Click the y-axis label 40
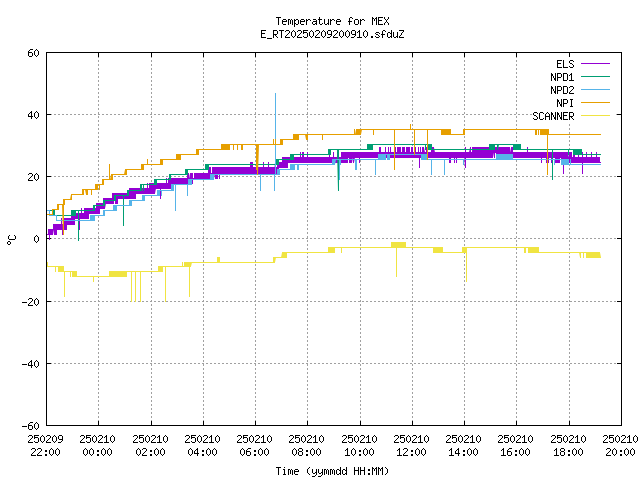 (x=33, y=115)
